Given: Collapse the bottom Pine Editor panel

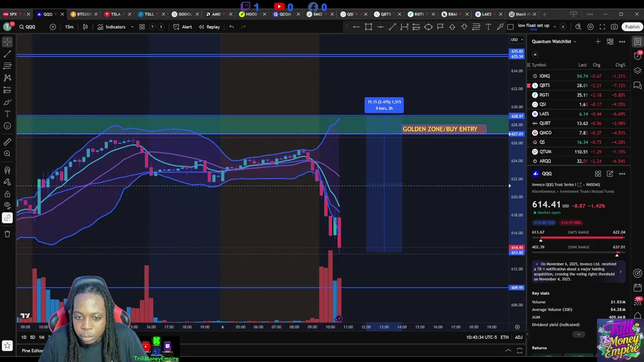Looking at the screenshot, I should (508, 350).
